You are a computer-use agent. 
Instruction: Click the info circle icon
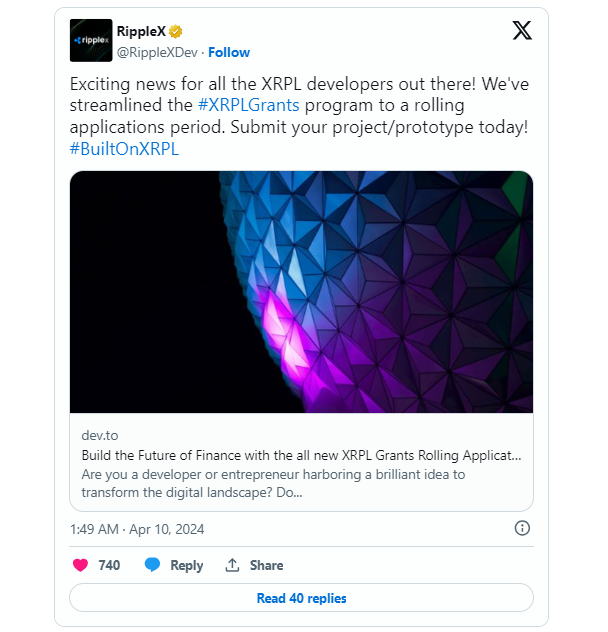point(521,528)
